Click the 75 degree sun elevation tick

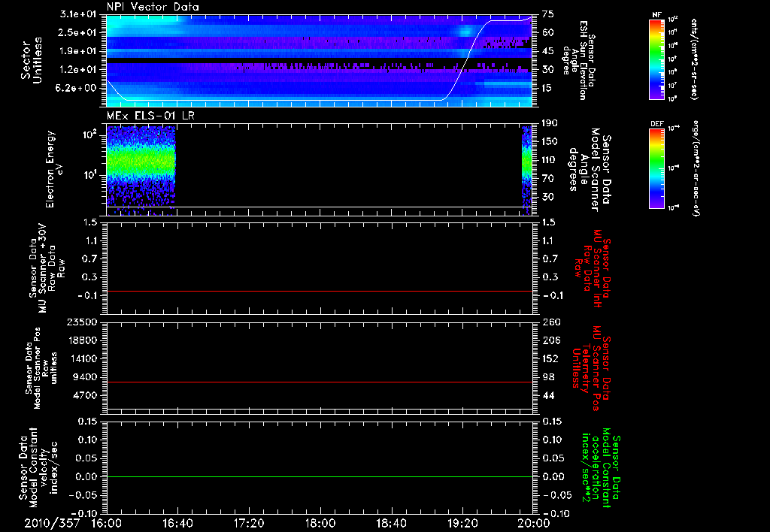[548, 14]
